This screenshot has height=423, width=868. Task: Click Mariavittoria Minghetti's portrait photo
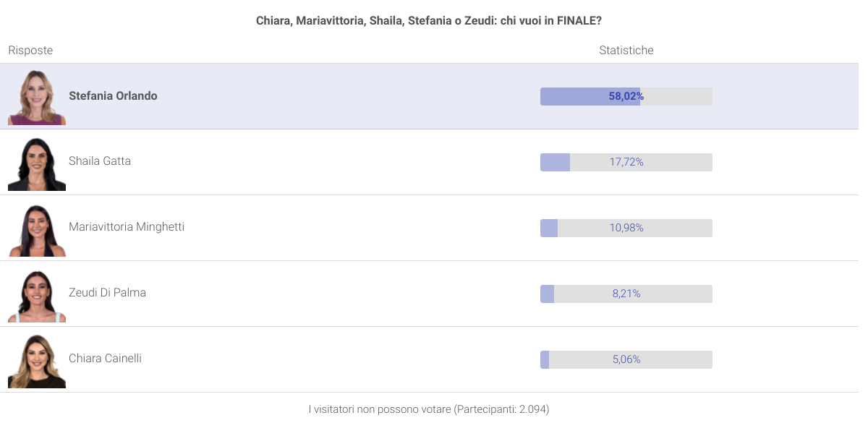click(x=37, y=228)
